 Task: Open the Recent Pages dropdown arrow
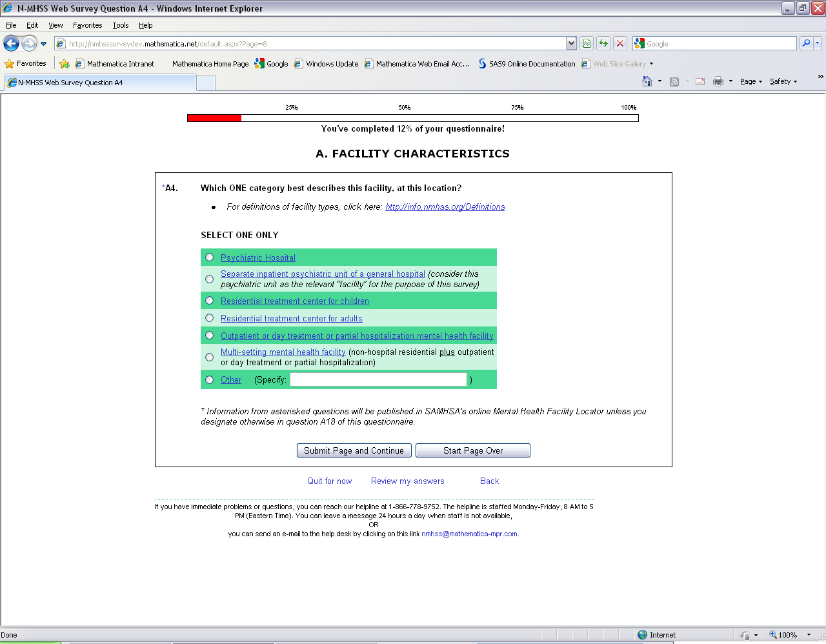point(44,44)
